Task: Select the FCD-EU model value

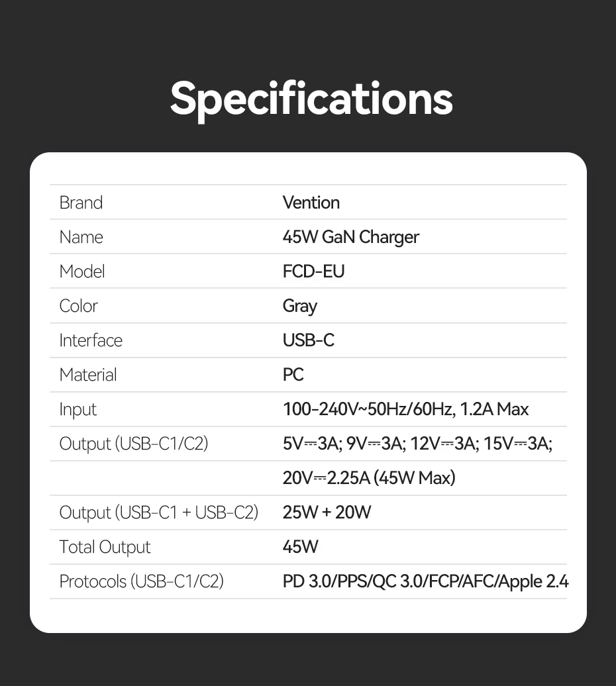Action: point(313,271)
